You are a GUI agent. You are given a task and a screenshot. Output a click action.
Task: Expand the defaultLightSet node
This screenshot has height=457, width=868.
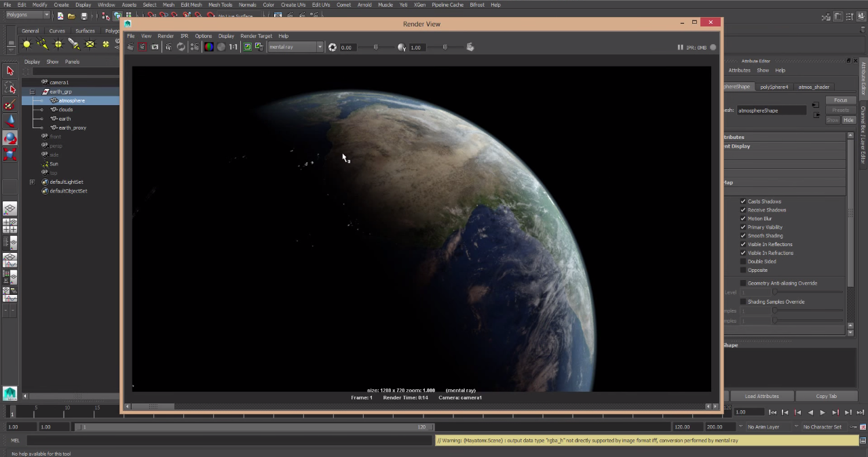[32, 182]
